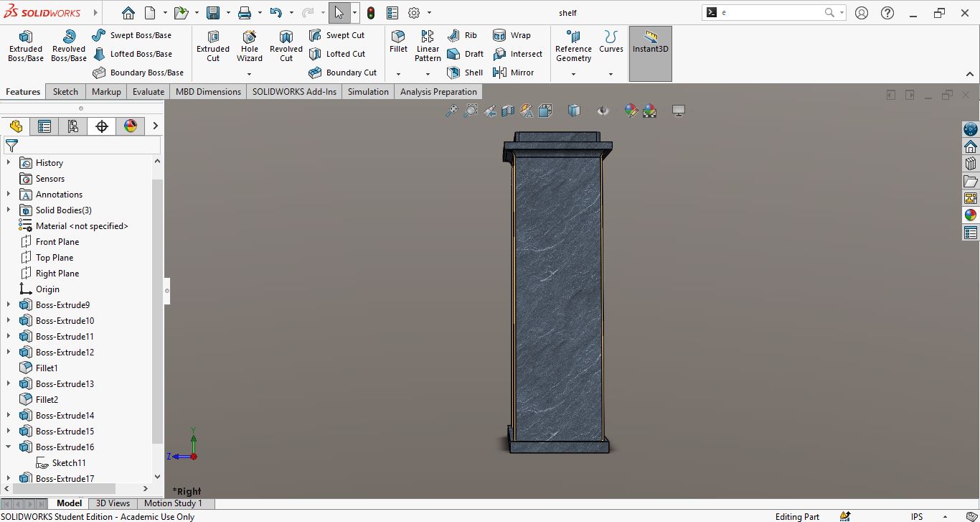Select the Shell feature tool
Image resolution: width=980 pixels, height=522 pixels.
[x=465, y=73]
